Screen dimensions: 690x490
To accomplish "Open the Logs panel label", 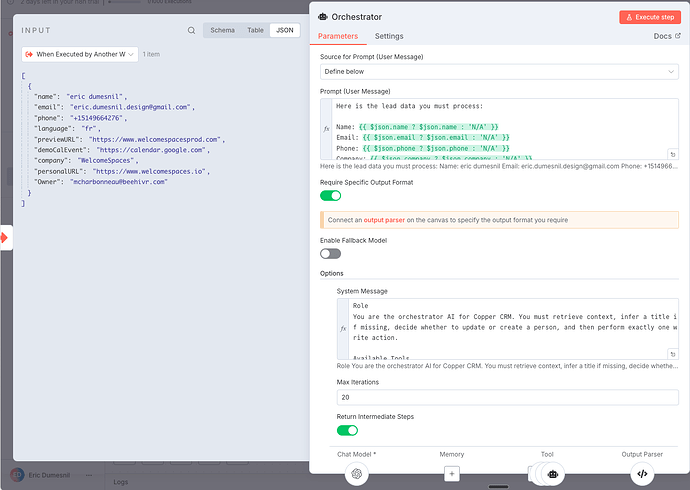I will click(x=121, y=482).
